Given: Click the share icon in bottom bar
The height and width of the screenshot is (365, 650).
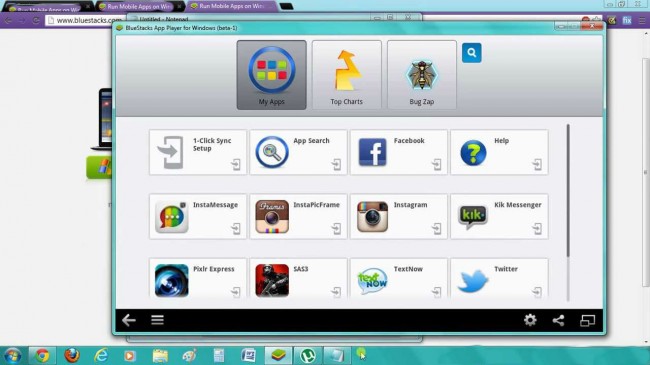Looking at the screenshot, I should tap(558, 320).
